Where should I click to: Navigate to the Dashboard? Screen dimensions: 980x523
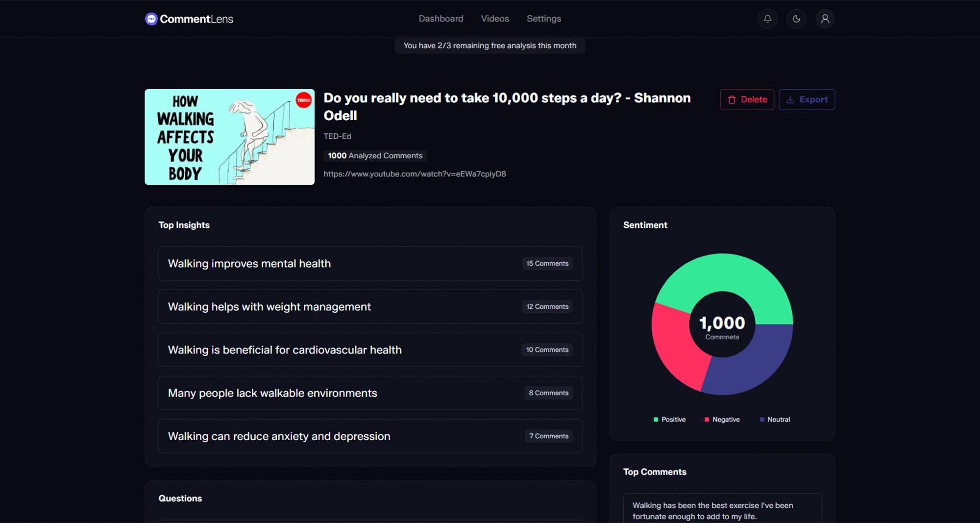click(x=441, y=19)
